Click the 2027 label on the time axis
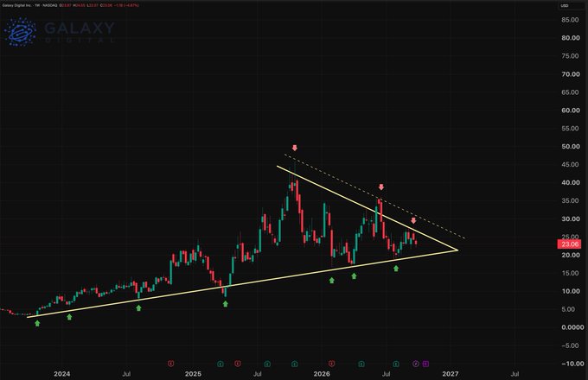Image resolution: width=588 pixels, height=380 pixels. pos(451,374)
